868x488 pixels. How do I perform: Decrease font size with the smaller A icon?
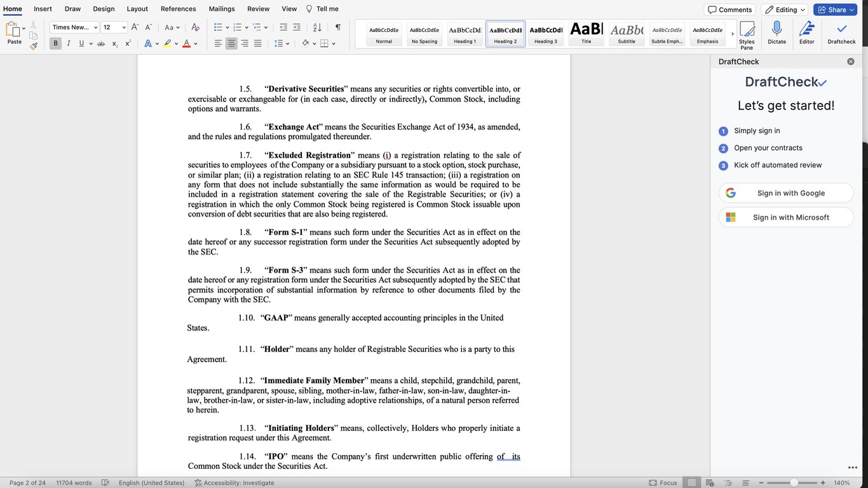pyautogui.click(x=149, y=27)
